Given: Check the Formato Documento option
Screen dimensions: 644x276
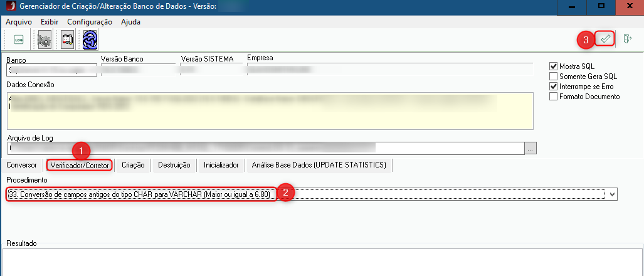Looking at the screenshot, I should 553,97.
